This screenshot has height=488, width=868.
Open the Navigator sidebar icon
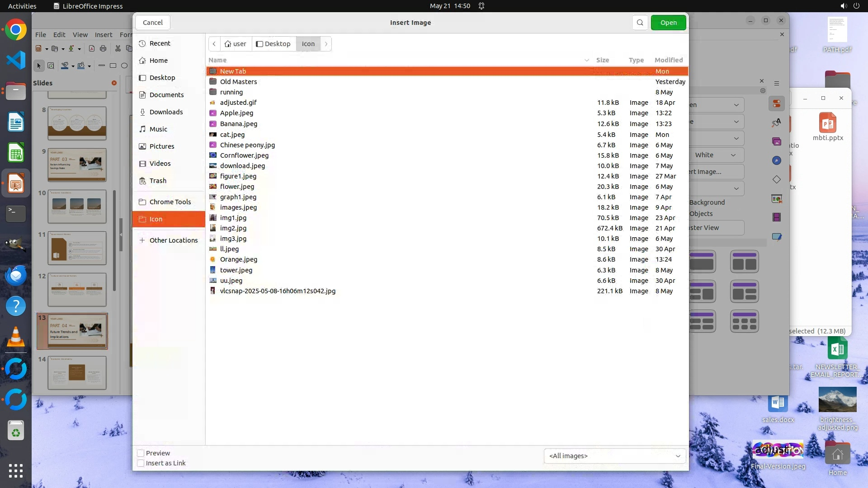pyautogui.click(x=776, y=160)
